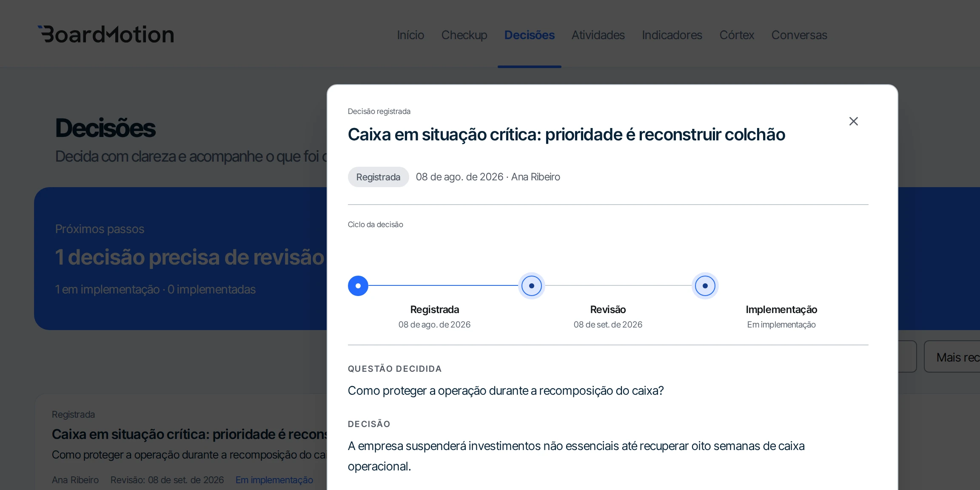
Task: Open the Mais recentes sort dropdown
Action: coord(952,357)
